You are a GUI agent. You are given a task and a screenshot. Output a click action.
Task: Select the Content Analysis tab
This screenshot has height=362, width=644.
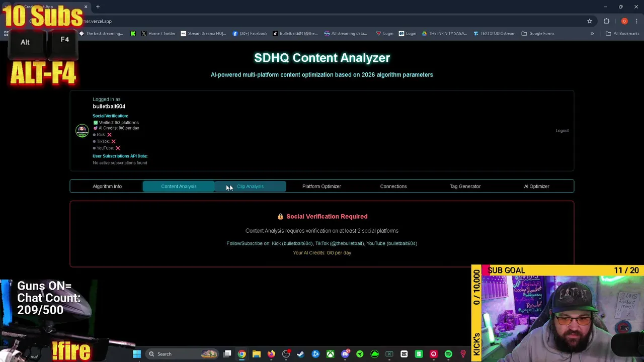(x=179, y=187)
